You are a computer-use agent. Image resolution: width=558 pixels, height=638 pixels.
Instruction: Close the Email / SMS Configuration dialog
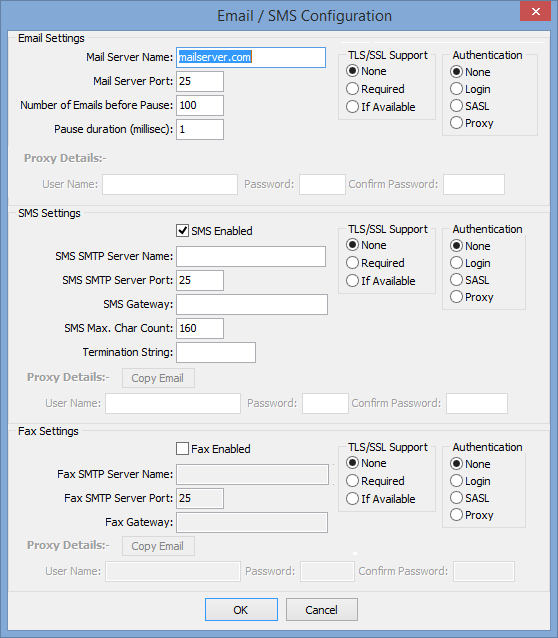click(x=535, y=11)
